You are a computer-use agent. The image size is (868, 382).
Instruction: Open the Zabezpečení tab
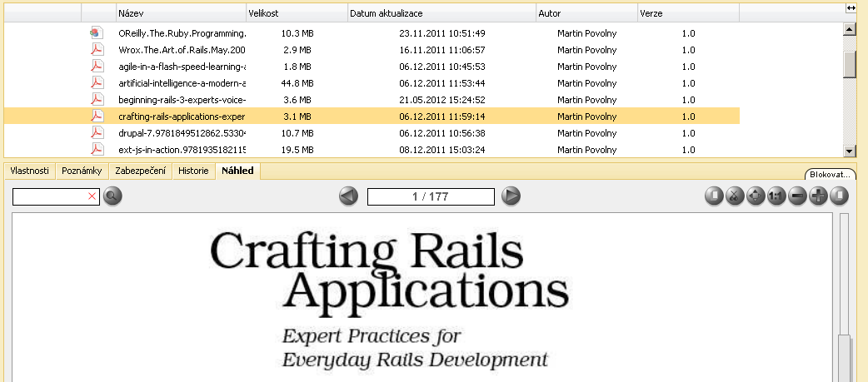(141, 171)
